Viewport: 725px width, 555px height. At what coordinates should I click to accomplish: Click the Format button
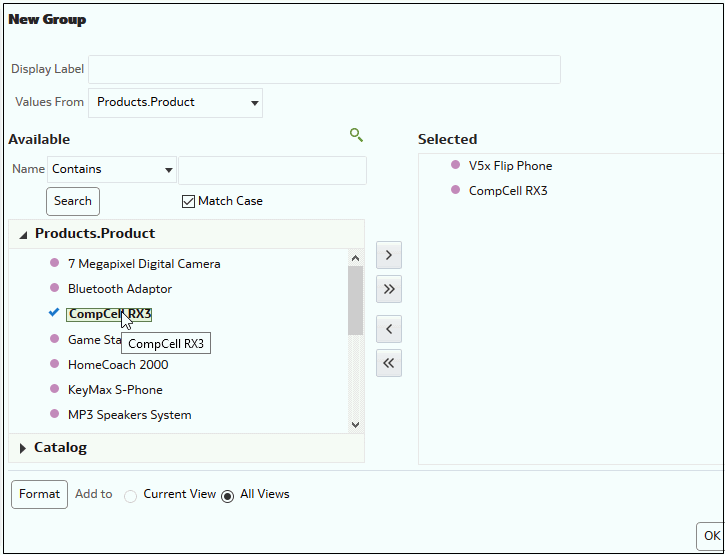pyautogui.click(x=40, y=494)
